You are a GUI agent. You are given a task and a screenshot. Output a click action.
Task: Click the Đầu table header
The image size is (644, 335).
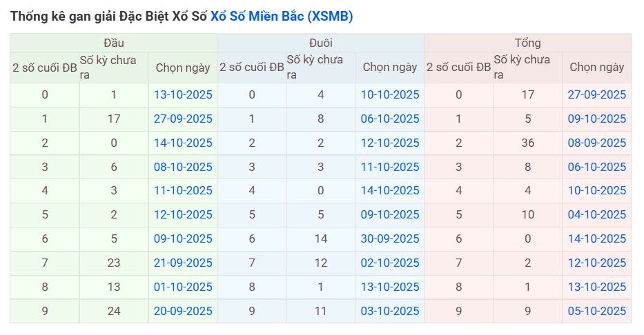click(x=114, y=43)
